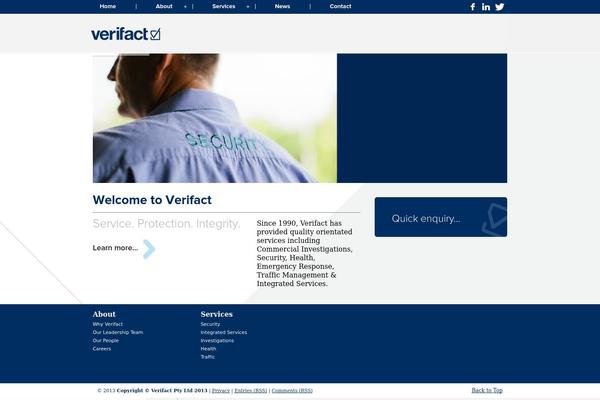Open the Facebook social icon
This screenshot has width=600, height=400.
click(473, 7)
